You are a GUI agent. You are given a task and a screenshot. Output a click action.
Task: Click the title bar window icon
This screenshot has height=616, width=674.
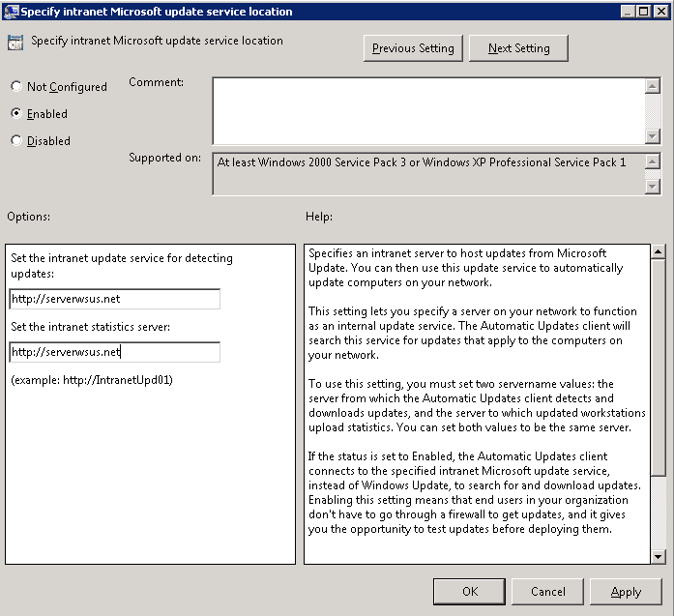coord(12,12)
